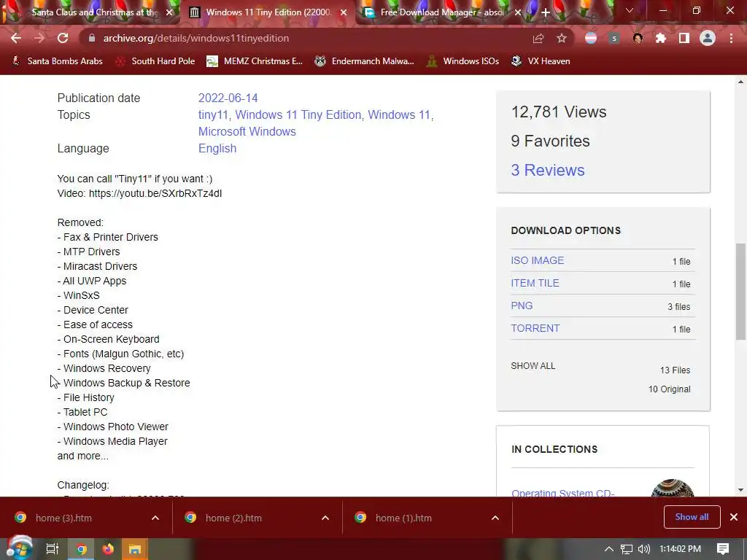Click the striped extension icon in toolbar
Screen dimensions: 747x560
[x=591, y=38]
